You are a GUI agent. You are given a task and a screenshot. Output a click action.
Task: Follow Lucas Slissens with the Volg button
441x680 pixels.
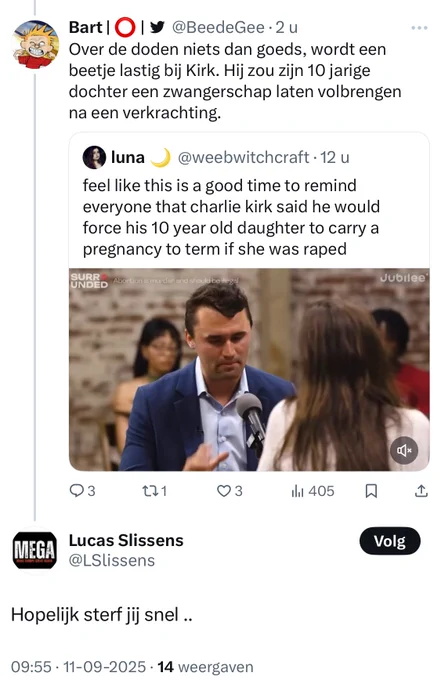tap(390, 541)
